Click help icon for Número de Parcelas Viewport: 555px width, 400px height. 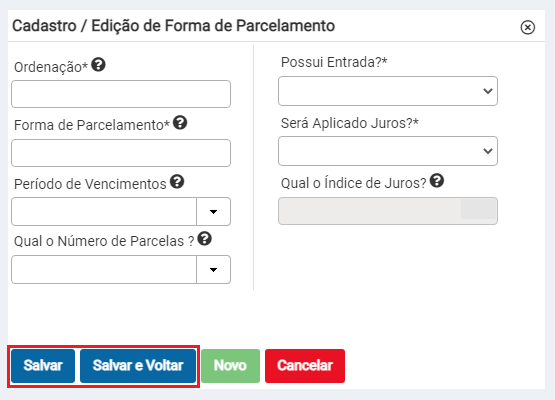[x=204, y=239]
